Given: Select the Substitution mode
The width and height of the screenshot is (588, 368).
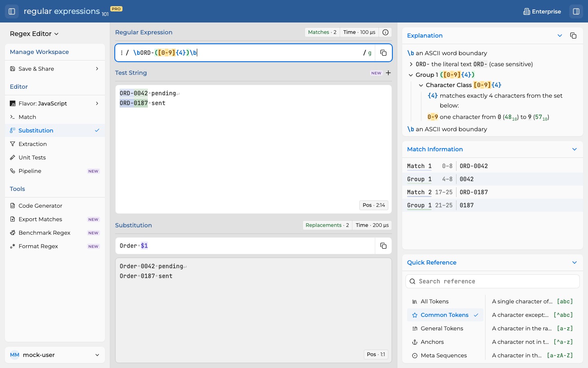Looking at the screenshot, I should point(55,130).
